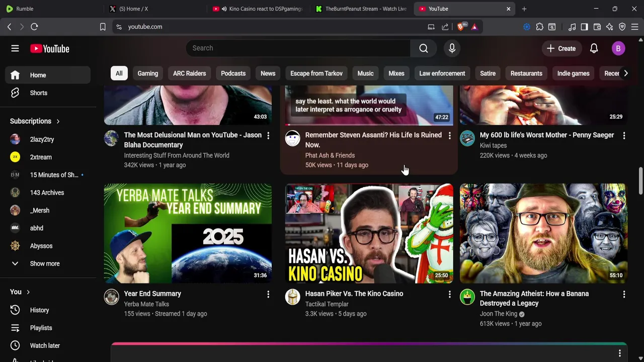The width and height of the screenshot is (644, 362).
Task: Click the page vertical scrollbar thumb
Action: (x=640, y=180)
